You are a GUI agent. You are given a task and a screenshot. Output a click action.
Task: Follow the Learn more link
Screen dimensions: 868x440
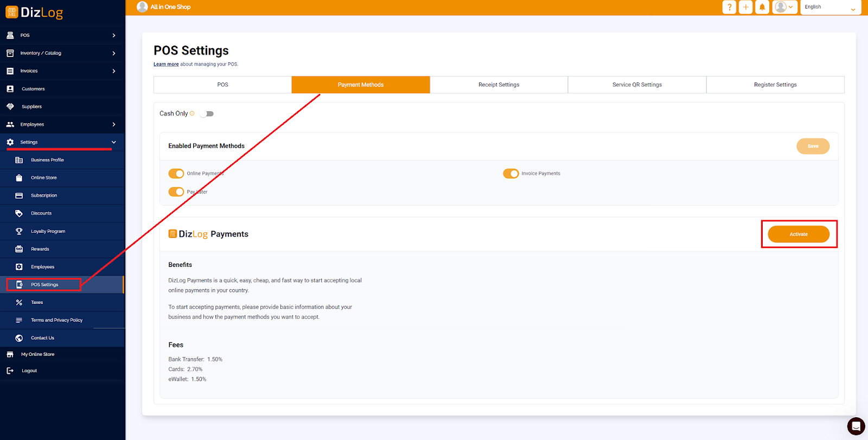tap(166, 64)
